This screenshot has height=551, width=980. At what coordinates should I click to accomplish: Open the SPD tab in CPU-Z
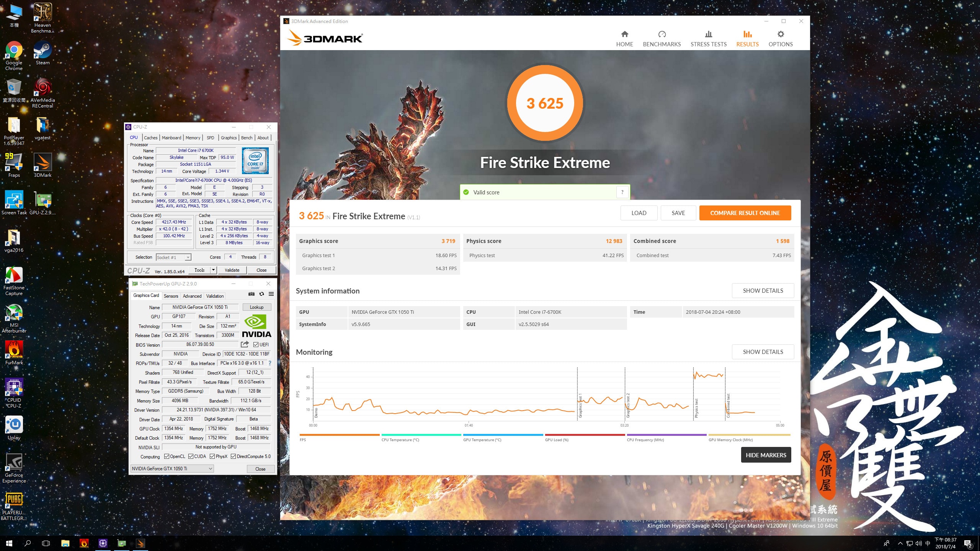[210, 138]
